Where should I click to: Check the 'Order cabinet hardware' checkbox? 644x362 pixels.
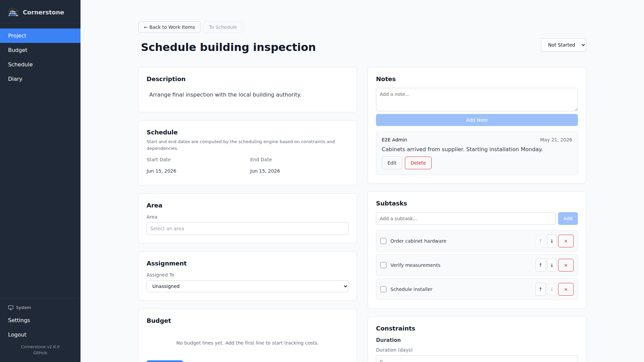pos(383,241)
